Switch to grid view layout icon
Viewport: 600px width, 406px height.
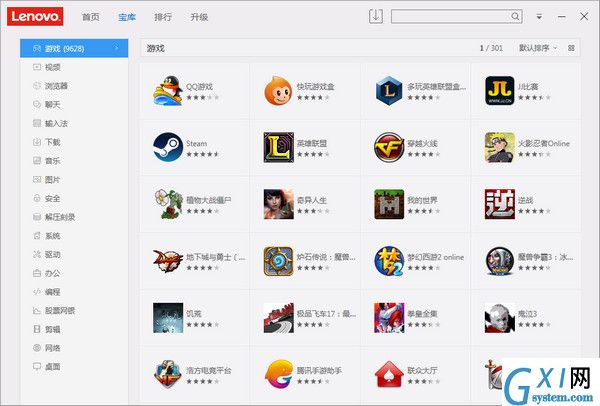[x=571, y=48]
